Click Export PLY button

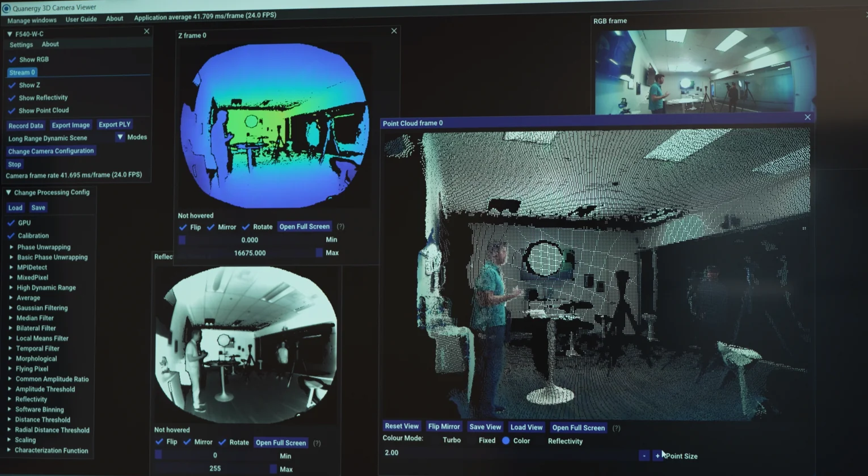pos(115,124)
